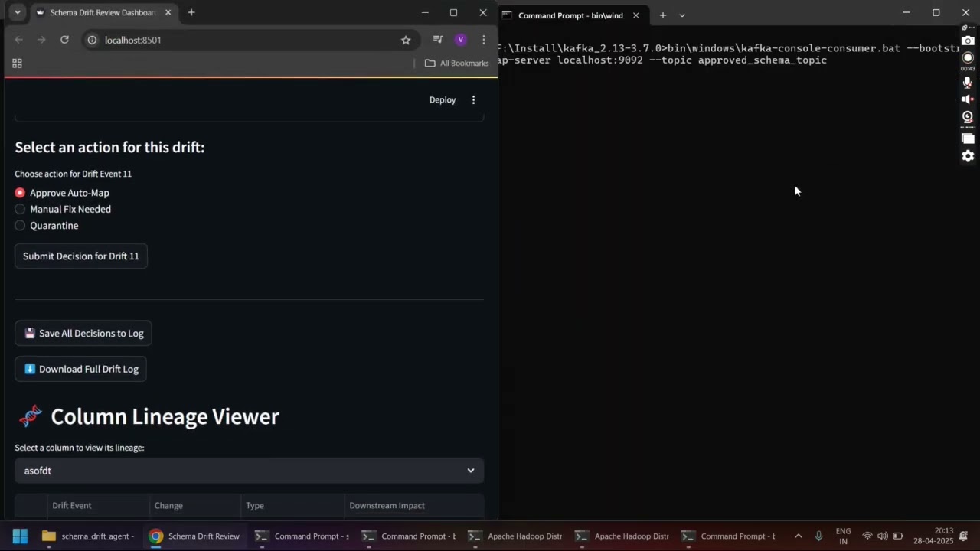This screenshot has height=551, width=980.
Task: Submit Decision for Drift 11
Action: click(x=81, y=256)
